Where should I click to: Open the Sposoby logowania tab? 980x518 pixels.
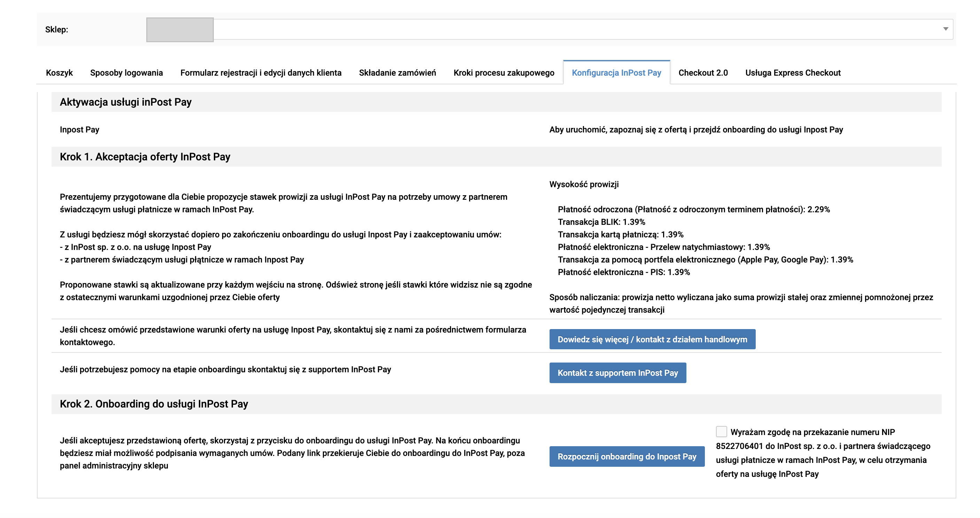[x=126, y=73]
